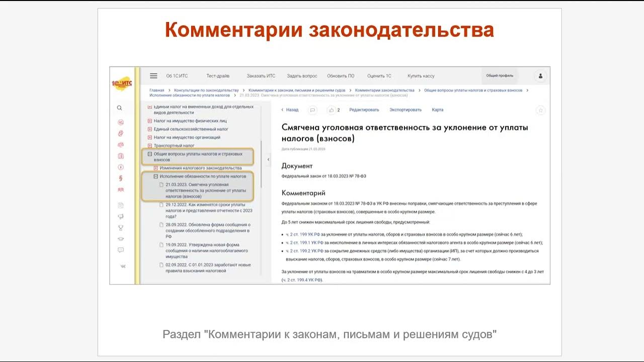The height and width of the screenshot is (362, 644).
Task: Click the thumbs-up like icon
Action: pyautogui.click(x=331, y=110)
